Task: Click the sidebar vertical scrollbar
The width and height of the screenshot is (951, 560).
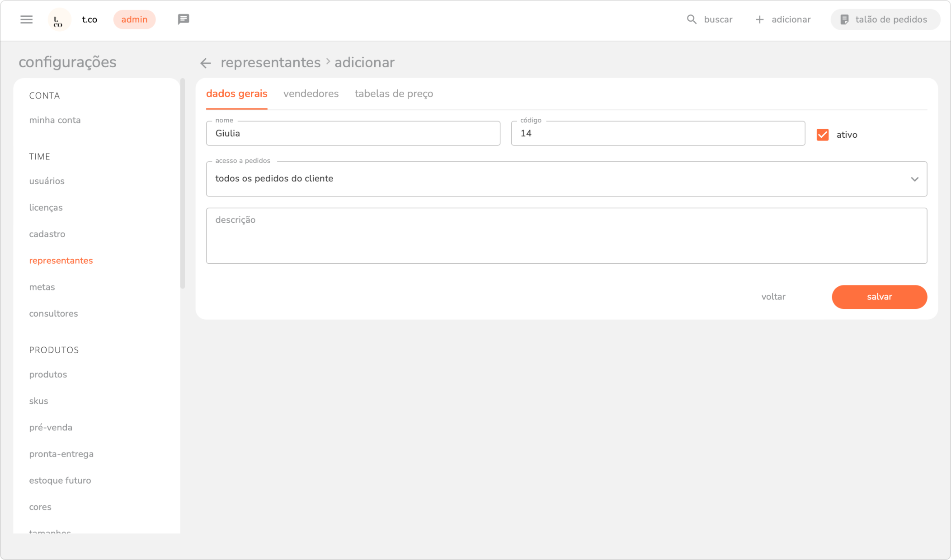Action: click(183, 184)
